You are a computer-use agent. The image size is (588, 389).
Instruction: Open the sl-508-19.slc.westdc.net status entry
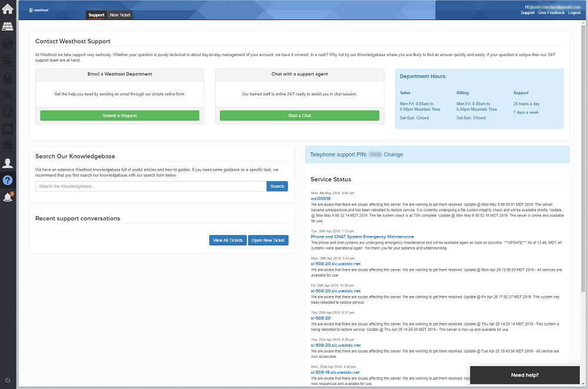tap(335, 373)
